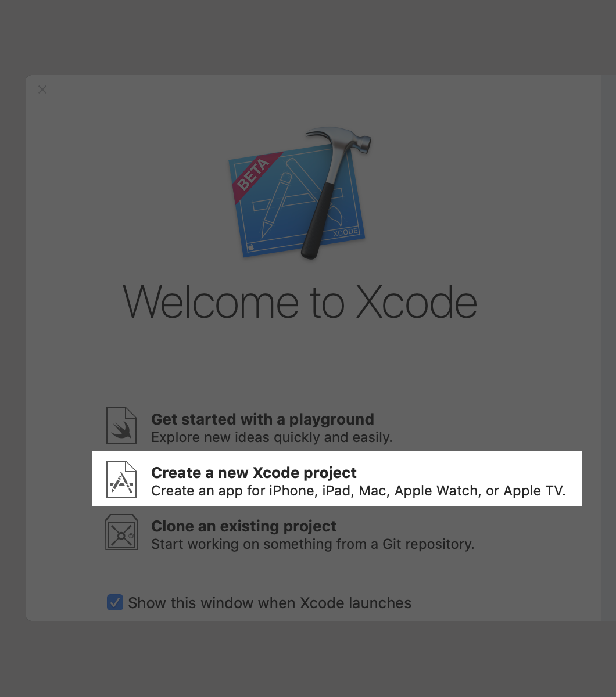
Task: Select "Get started with a playground"
Action: (263, 419)
